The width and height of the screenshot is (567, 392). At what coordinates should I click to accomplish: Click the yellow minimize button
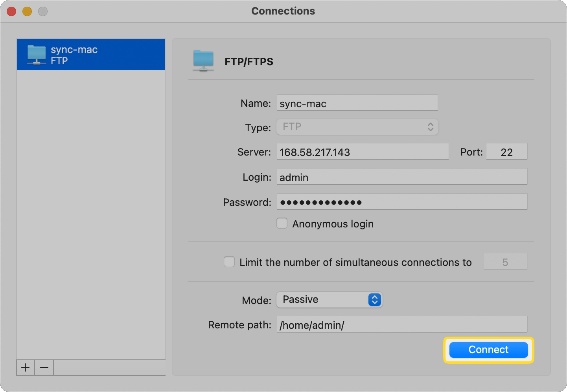pyautogui.click(x=27, y=11)
